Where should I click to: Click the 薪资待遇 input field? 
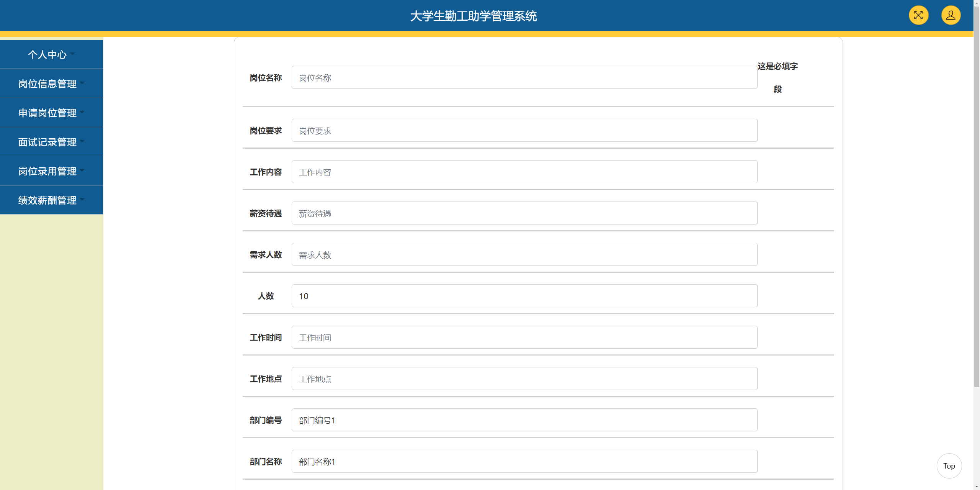pos(524,213)
